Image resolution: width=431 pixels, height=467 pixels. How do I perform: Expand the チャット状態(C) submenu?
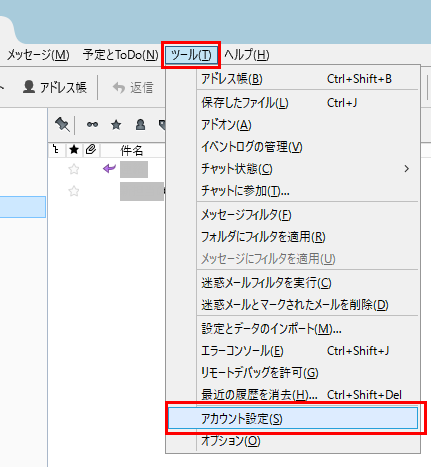coord(292,169)
